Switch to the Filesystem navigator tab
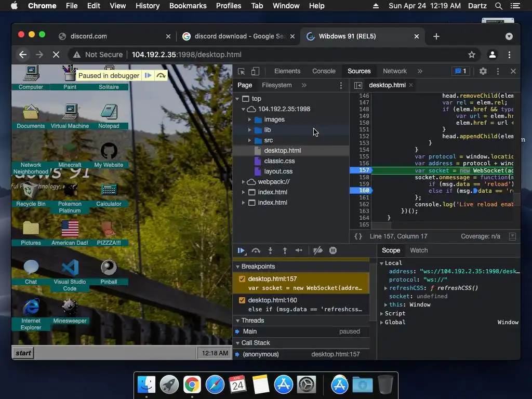The width and height of the screenshot is (532, 399). [x=276, y=85]
